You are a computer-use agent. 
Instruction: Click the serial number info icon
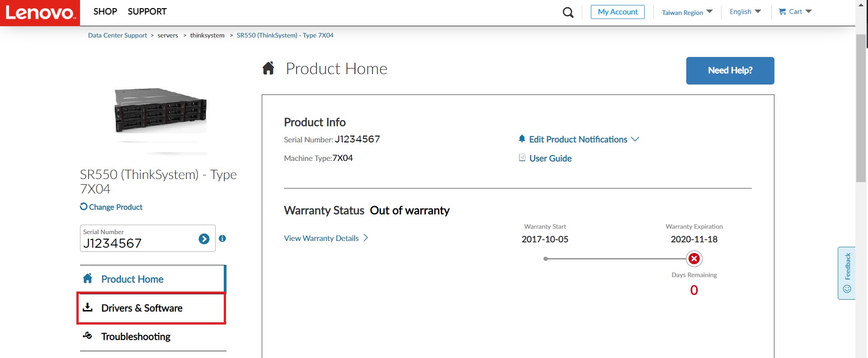tap(222, 238)
